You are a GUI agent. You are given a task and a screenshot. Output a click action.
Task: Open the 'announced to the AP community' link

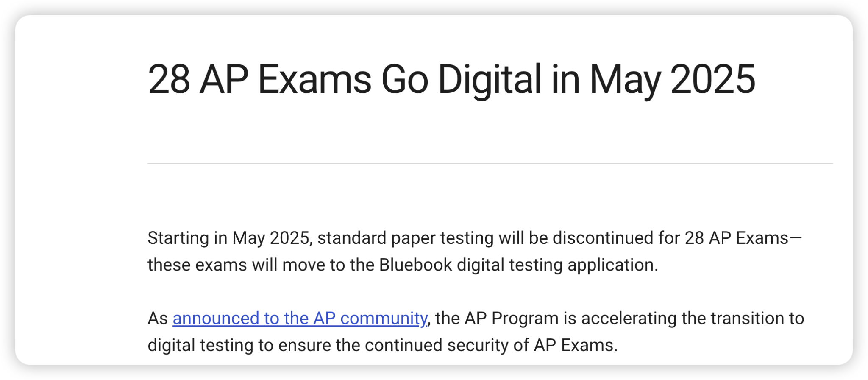pyautogui.click(x=300, y=318)
